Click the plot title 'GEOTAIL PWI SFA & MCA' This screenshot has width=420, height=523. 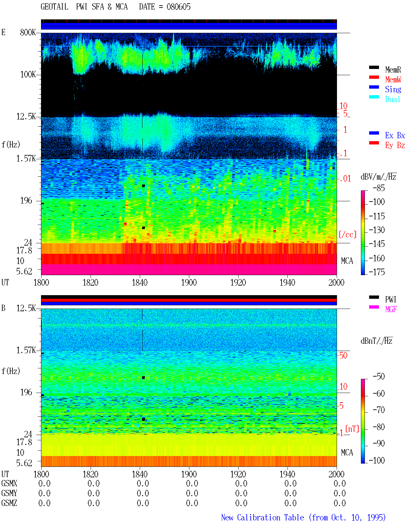tap(84, 7)
